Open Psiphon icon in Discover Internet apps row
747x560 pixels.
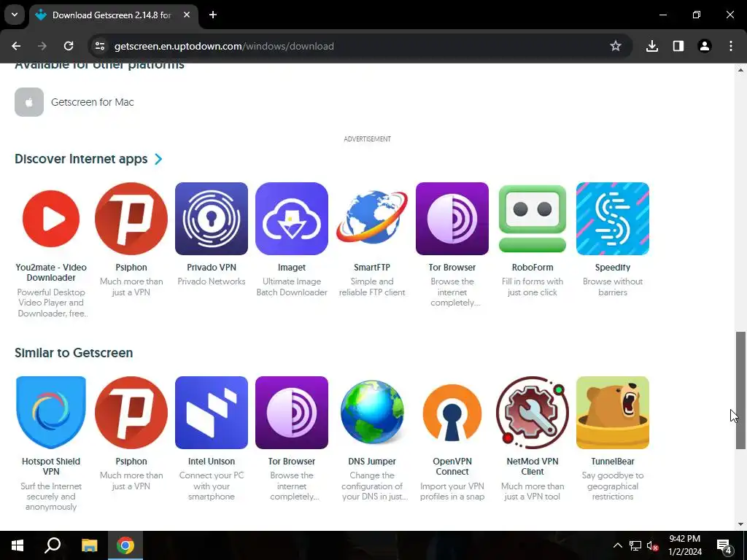(131, 219)
